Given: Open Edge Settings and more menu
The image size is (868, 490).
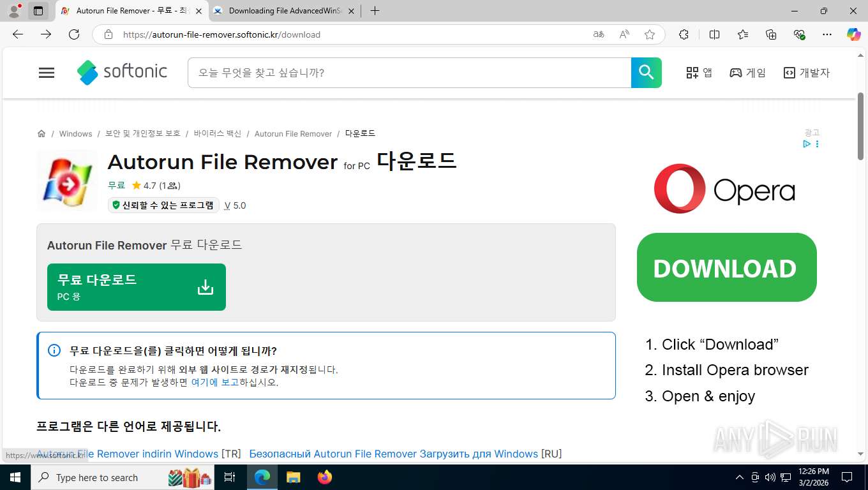Looking at the screenshot, I should pyautogui.click(x=827, y=34).
